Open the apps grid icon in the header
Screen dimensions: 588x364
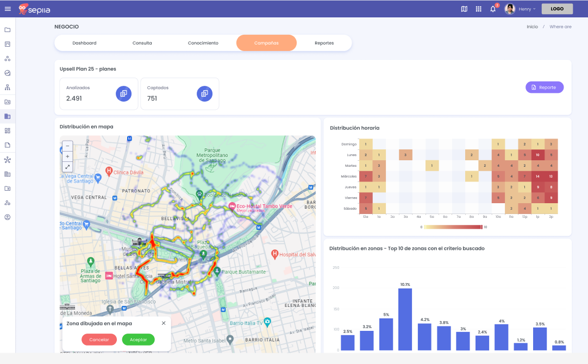pyautogui.click(x=478, y=9)
